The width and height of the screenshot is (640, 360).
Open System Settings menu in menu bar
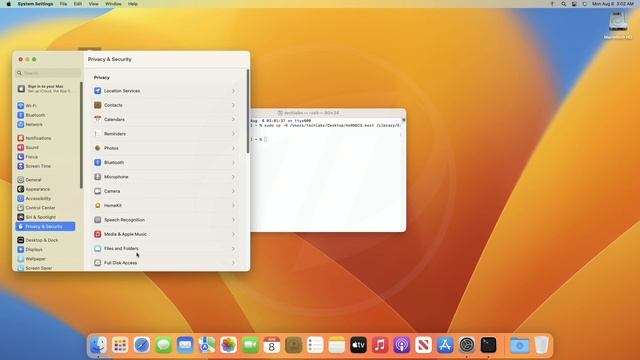(x=35, y=4)
